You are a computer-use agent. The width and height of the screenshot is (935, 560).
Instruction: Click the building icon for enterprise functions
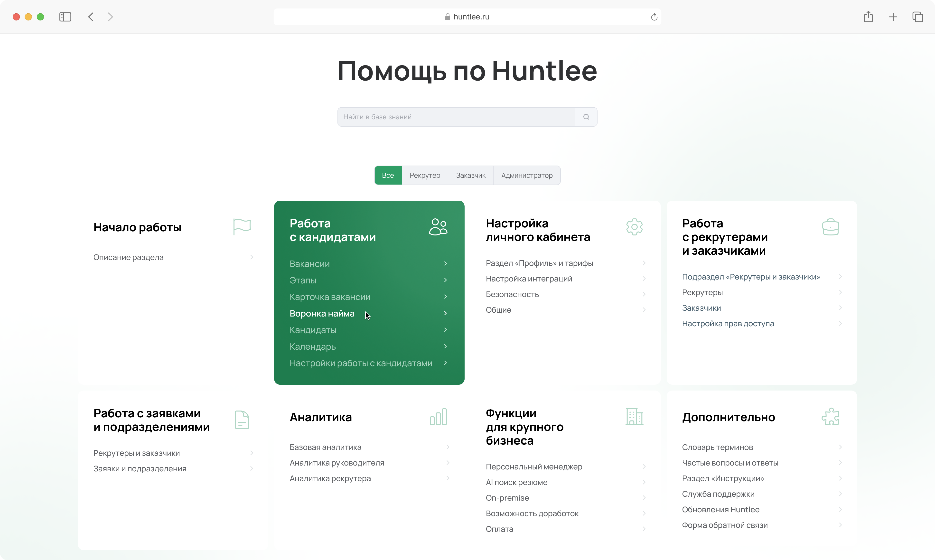(634, 417)
